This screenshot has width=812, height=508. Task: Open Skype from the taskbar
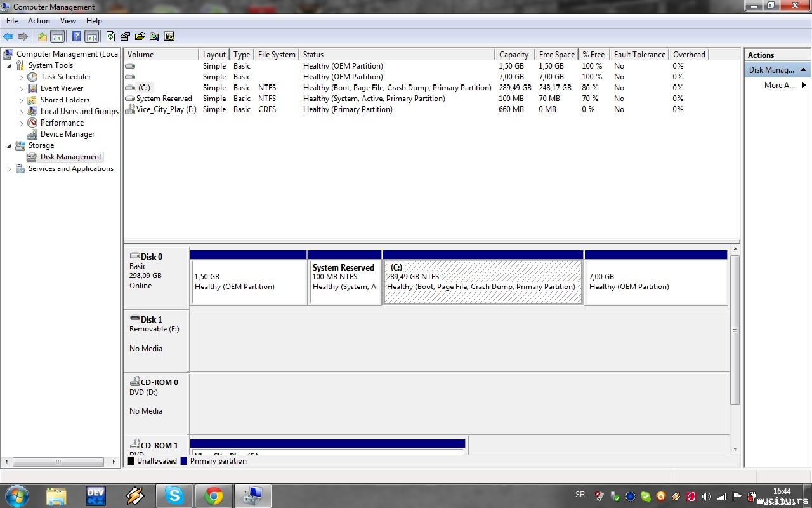click(174, 495)
